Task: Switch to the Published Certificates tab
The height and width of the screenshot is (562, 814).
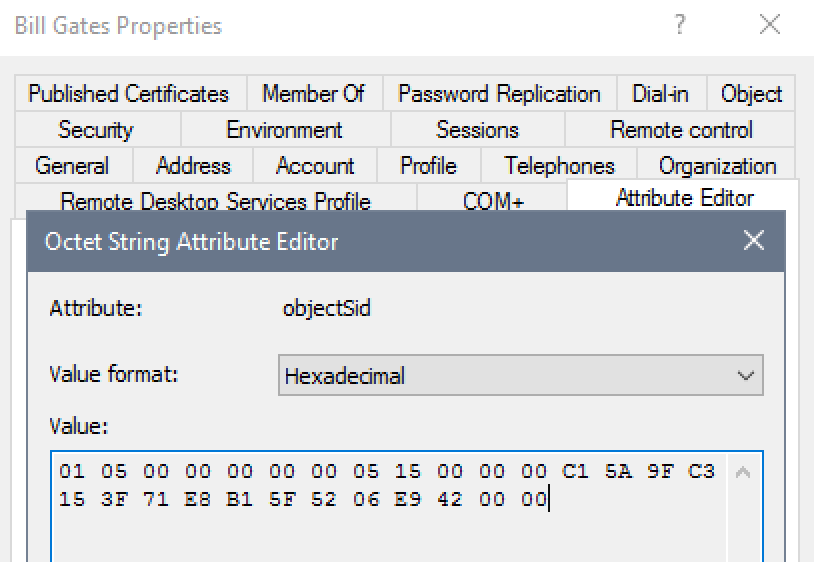Action: [x=131, y=93]
